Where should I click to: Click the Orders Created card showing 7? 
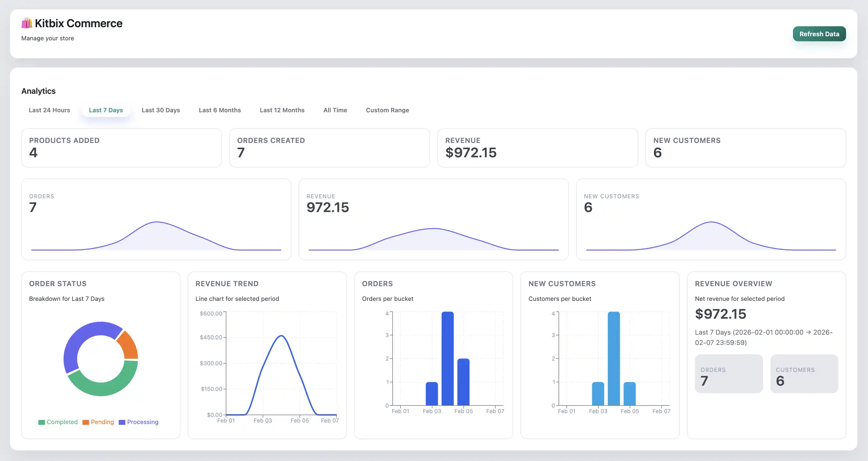[330, 148]
